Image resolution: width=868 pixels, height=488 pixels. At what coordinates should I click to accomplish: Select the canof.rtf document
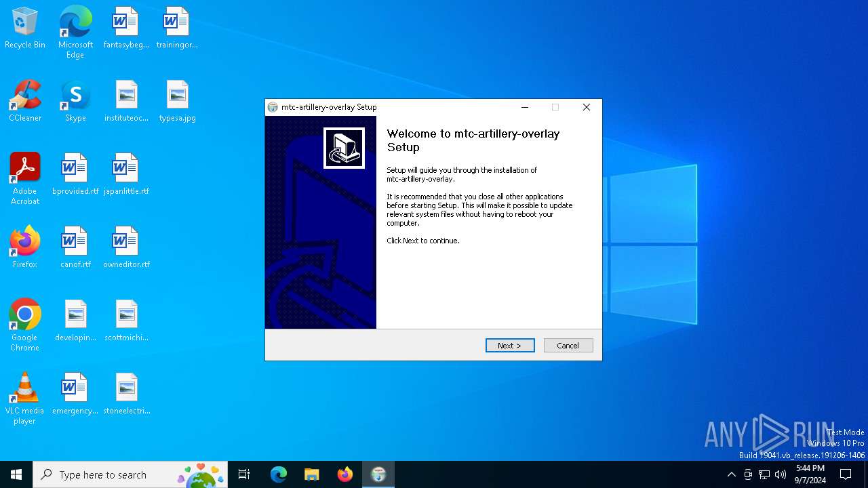[75, 247]
